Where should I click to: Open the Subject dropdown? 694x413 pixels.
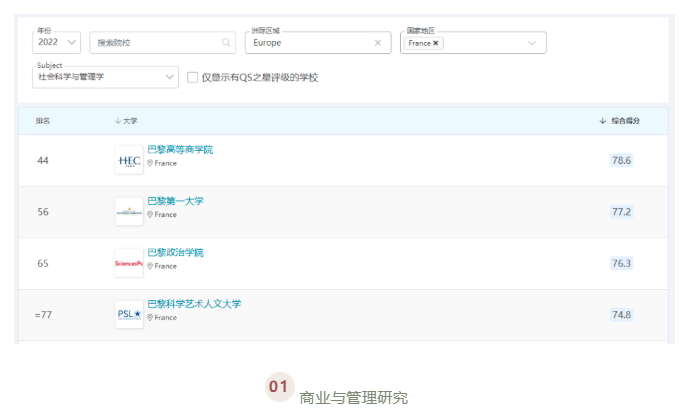105,77
